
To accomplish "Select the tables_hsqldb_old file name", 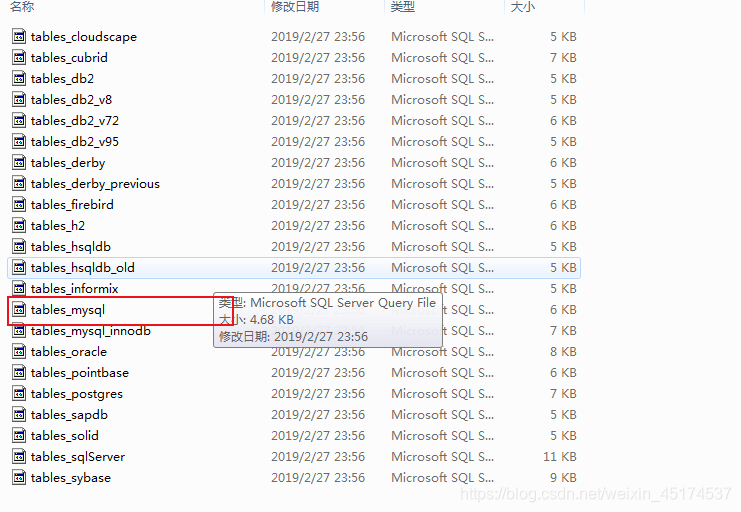I will 83,268.
